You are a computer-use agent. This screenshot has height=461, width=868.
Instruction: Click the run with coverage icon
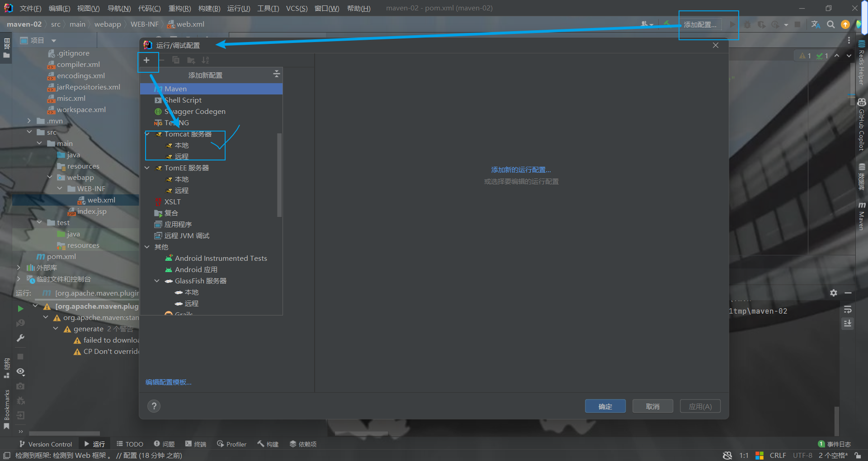tap(762, 24)
